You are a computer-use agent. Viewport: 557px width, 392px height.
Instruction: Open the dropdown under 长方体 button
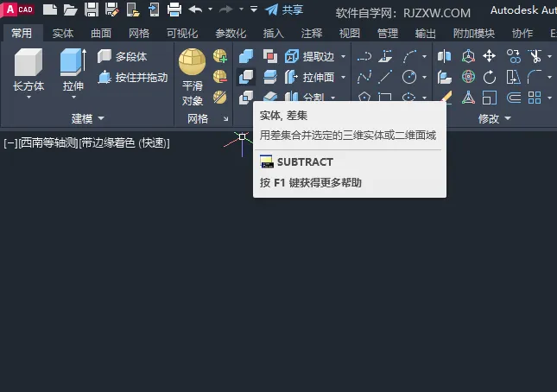28,98
